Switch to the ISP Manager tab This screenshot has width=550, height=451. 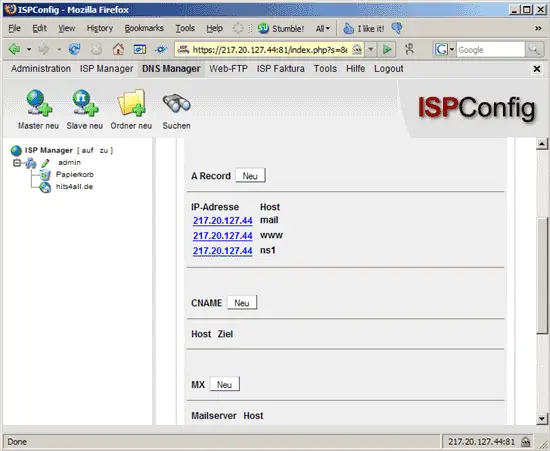point(106,69)
